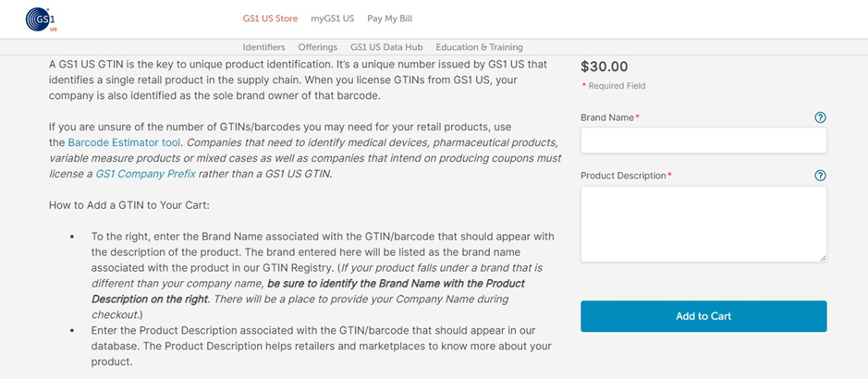Click the Product Description field label
Viewport: 868px width, 379px height.
click(626, 176)
